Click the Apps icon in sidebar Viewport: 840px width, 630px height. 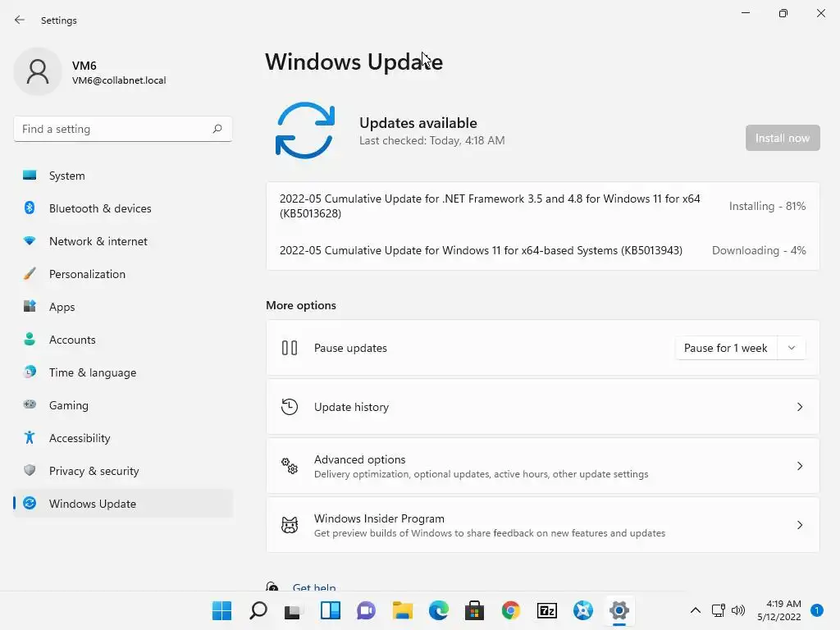pyautogui.click(x=30, y=307)
